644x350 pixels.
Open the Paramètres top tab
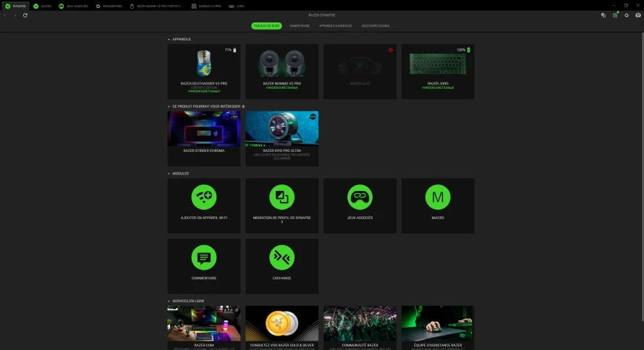tap(109, 7)
